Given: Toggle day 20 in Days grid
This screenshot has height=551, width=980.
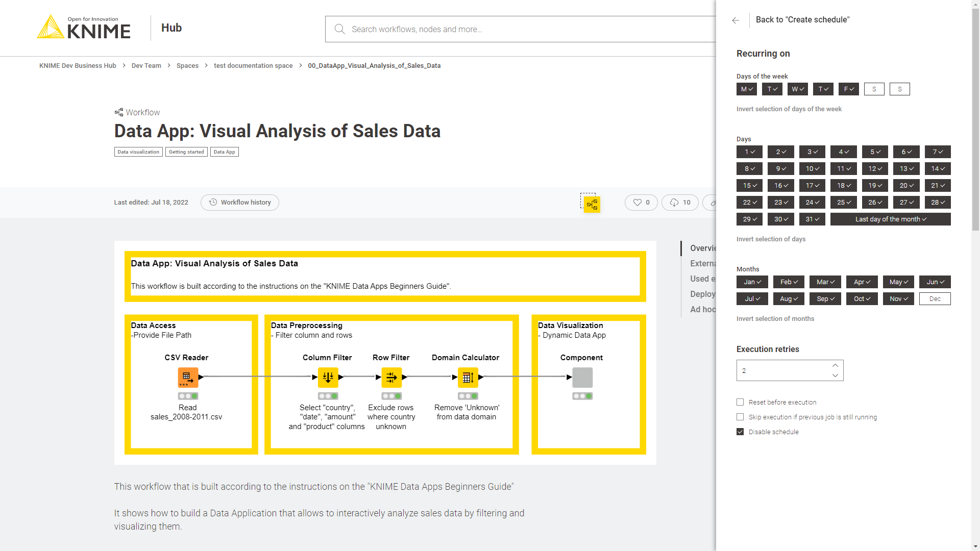Looking at the screenshot, I should tap(906, 186).
